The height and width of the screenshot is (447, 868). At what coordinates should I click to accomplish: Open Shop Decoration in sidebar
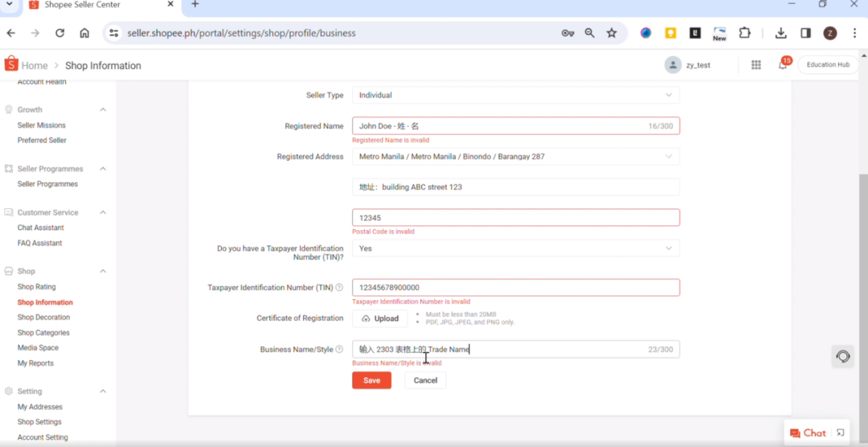[x=43, y=318]
